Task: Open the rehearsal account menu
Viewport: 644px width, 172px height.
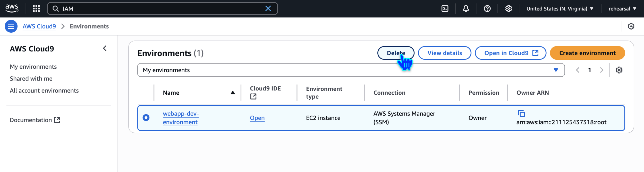Action: (x=622, y=8)
